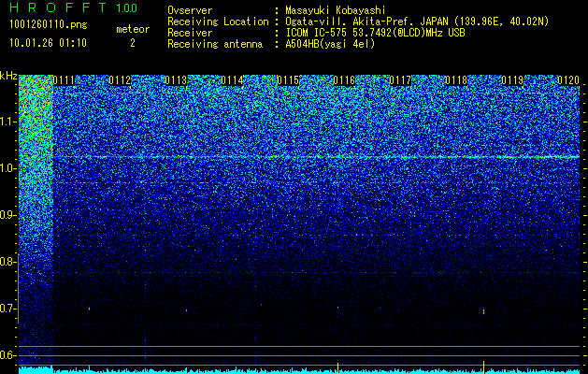Click the 0114 time marker
This screenshot has height=374, width=588.
pyautogui.click(x=232, y=80)
